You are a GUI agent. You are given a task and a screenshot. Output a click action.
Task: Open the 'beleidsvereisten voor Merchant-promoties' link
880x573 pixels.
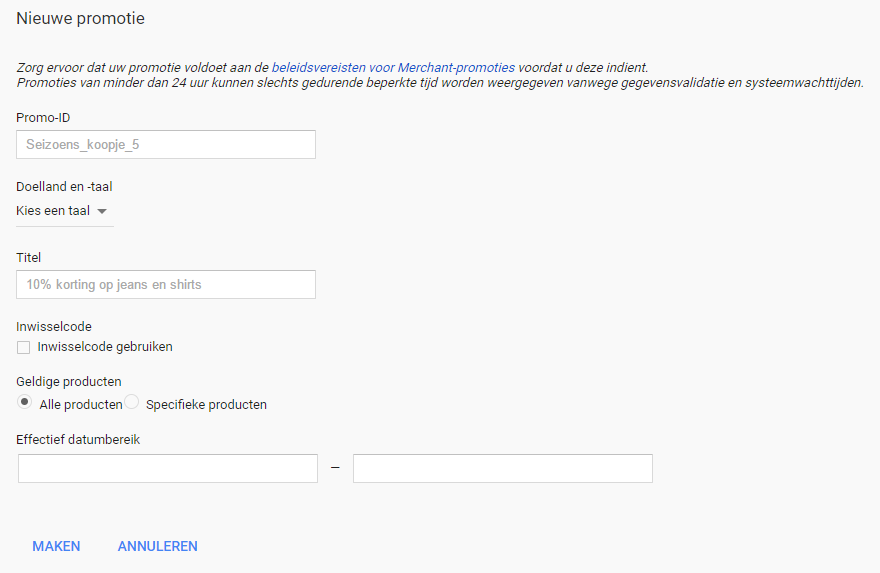point(393,68)
